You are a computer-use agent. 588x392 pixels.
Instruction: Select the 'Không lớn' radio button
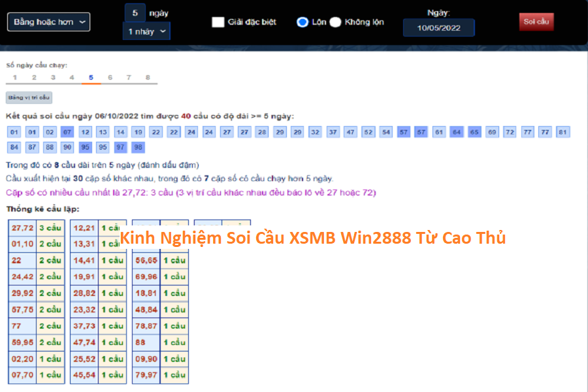tap(335, 22)
